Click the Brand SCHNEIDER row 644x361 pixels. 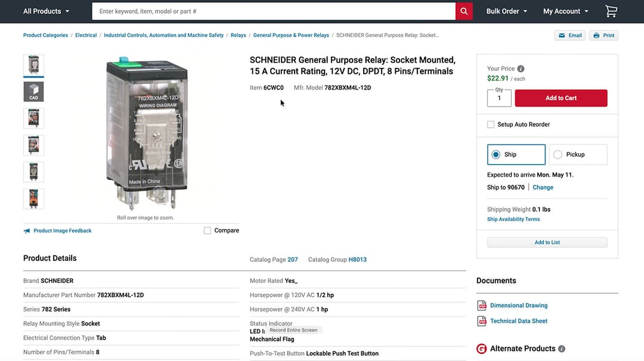131,281
